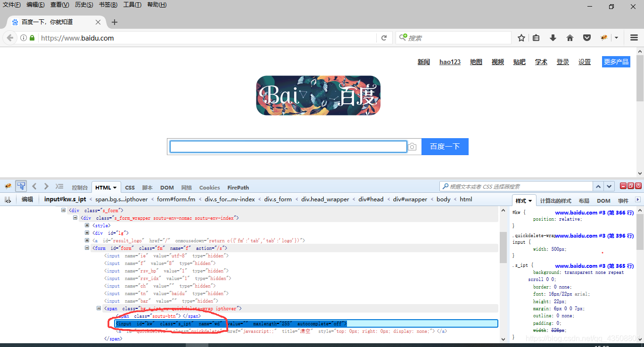This screenshot has height=347, width=644.
Task: Switch to the 控制台 panel tab
Action: 80,188
